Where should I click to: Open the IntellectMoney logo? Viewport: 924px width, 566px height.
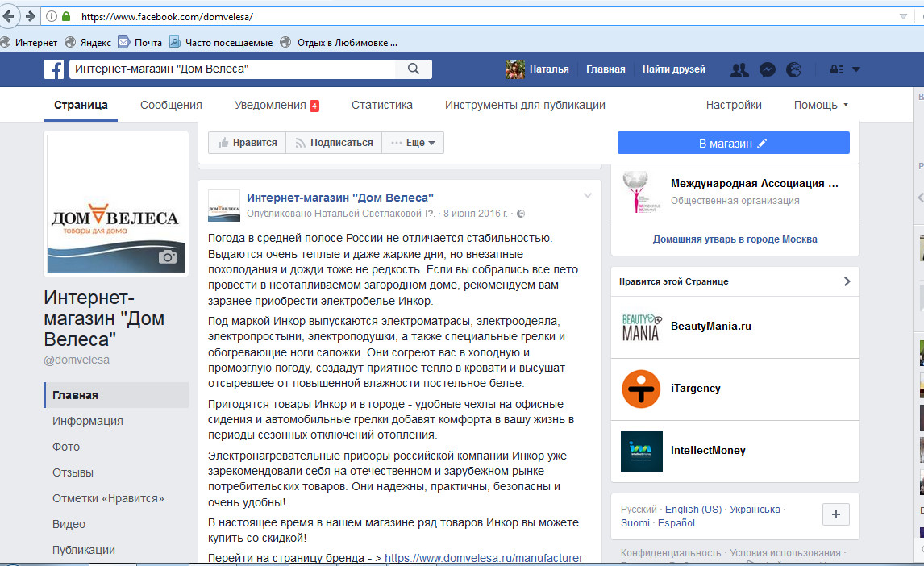tap(641, 452)
